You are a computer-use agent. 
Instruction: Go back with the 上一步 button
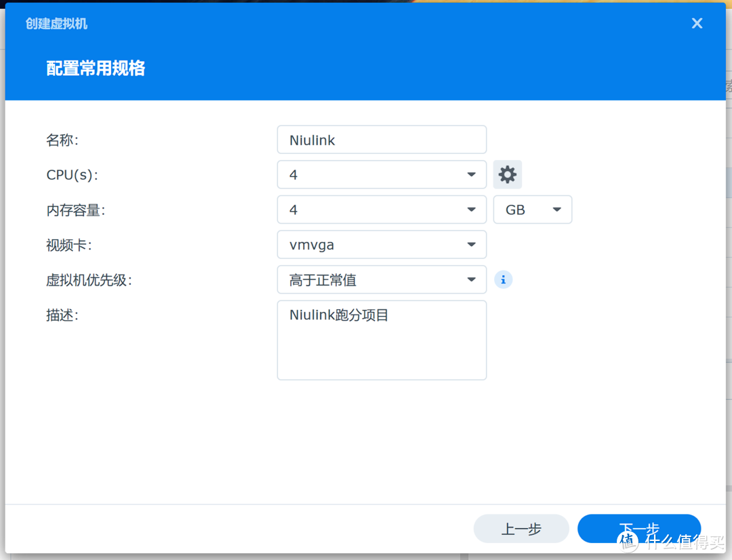tap(521, 529)
